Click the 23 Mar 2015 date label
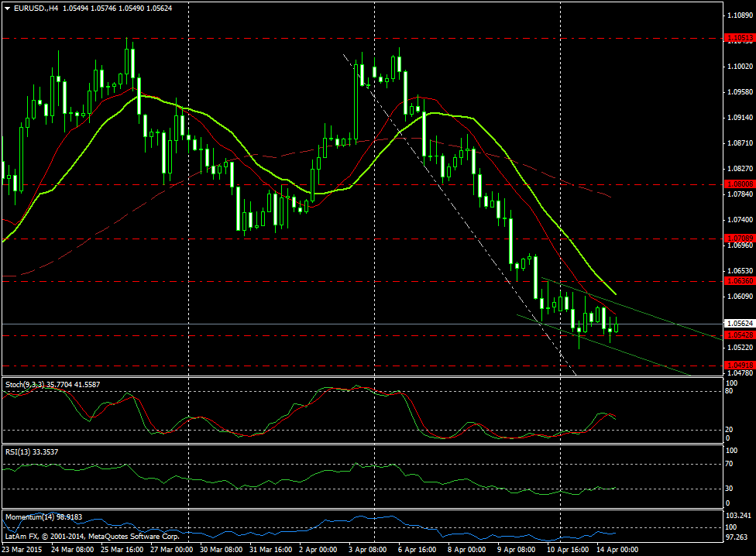This screenshot has width=756, height=556. 23,550
